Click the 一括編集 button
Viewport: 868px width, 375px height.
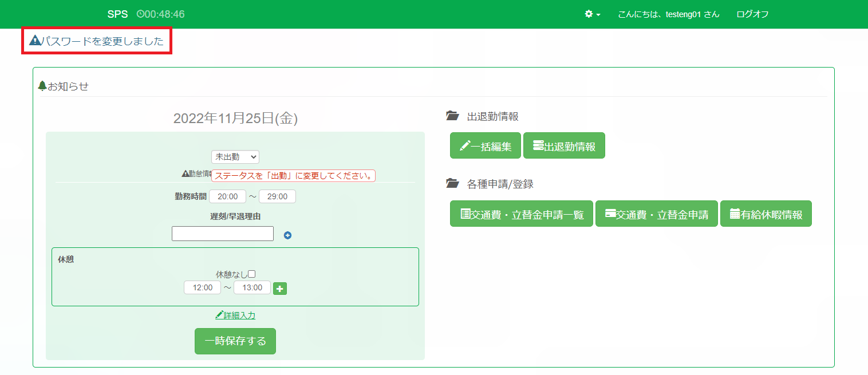(486, 146)
